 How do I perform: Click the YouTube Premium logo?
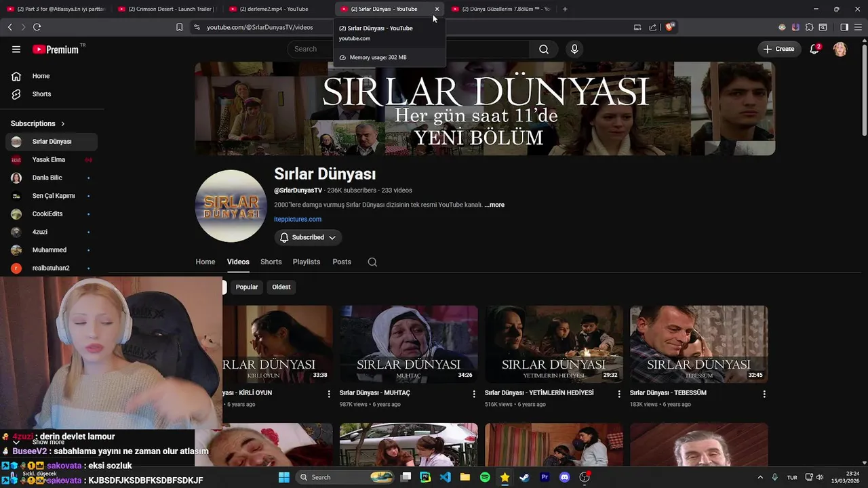tap(56, 49)
